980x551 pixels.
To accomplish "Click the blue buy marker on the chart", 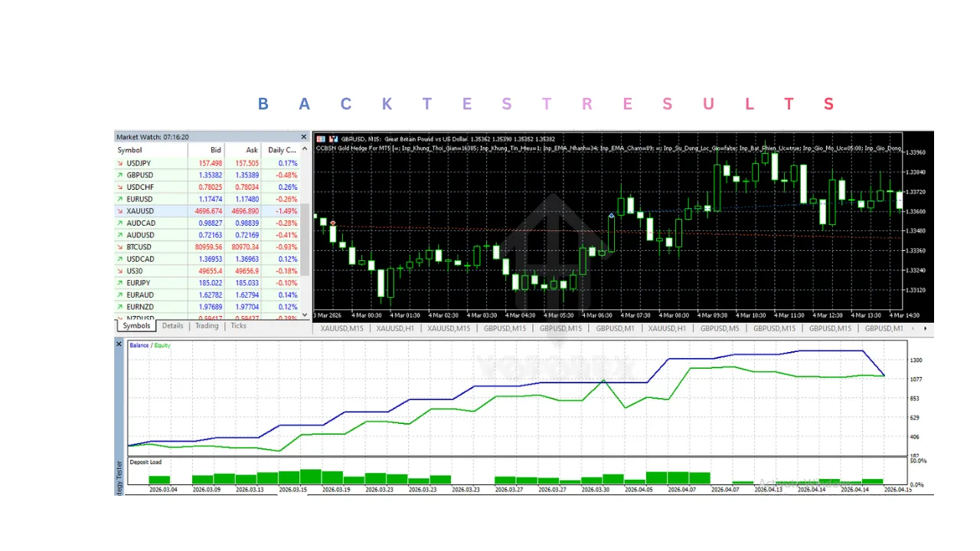I will [x=611, y=216].
